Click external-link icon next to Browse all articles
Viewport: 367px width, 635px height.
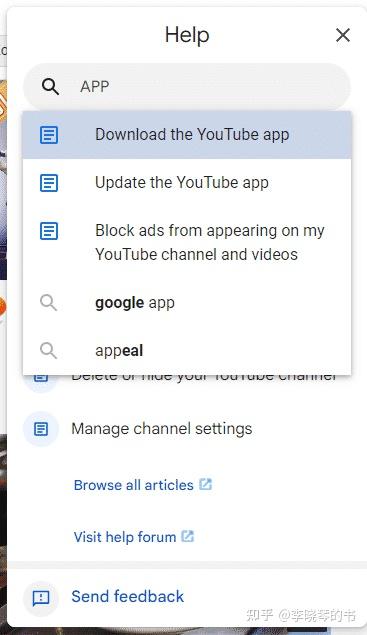(205, 484)
